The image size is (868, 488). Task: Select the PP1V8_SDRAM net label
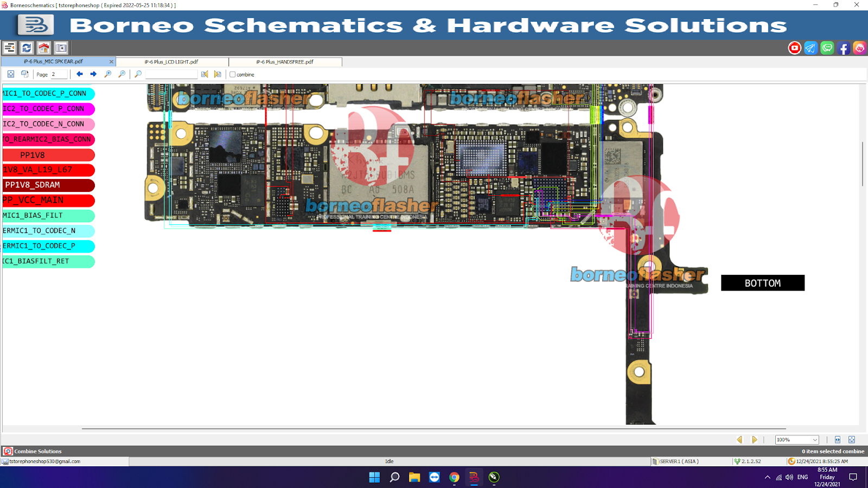tap(48, 185)
